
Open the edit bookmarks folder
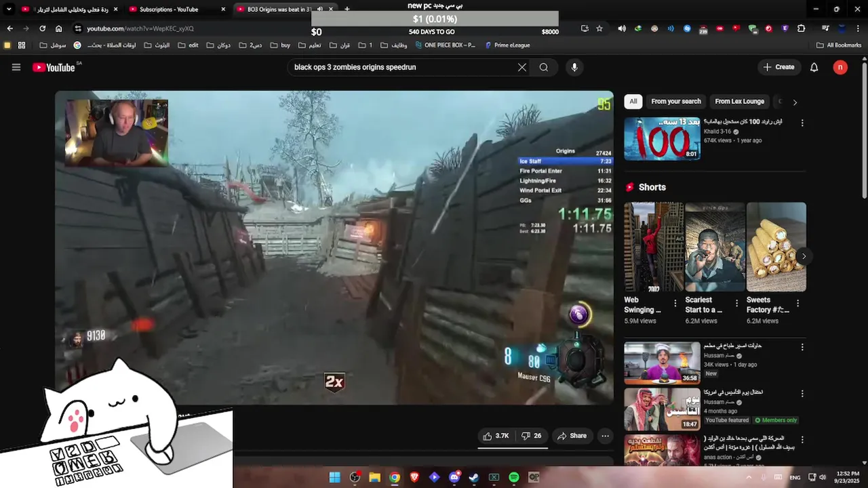point(188,45)
